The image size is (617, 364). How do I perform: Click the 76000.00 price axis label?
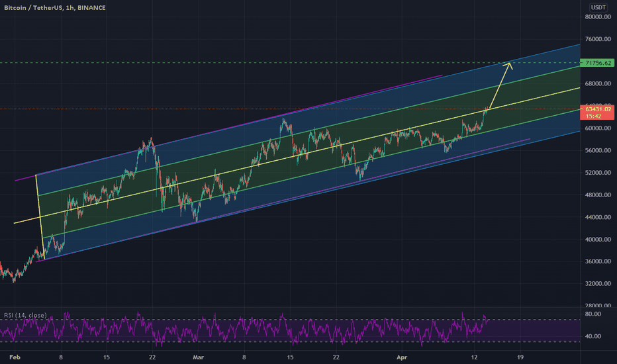(598, 39)
